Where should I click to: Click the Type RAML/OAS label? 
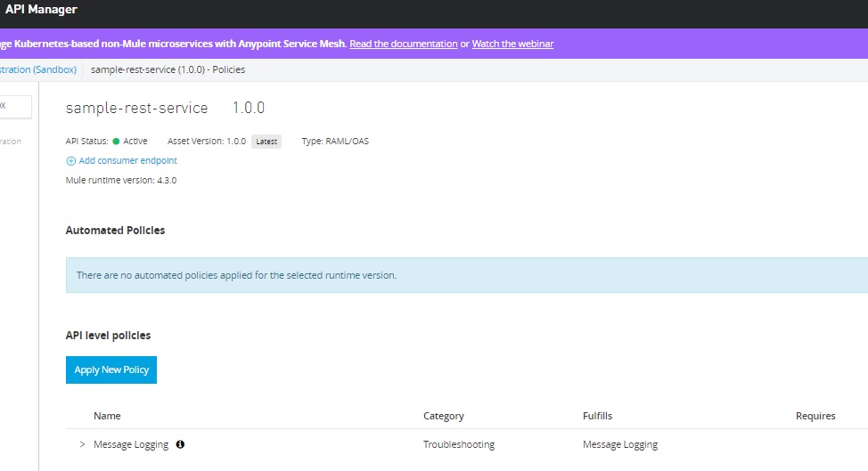335,141
